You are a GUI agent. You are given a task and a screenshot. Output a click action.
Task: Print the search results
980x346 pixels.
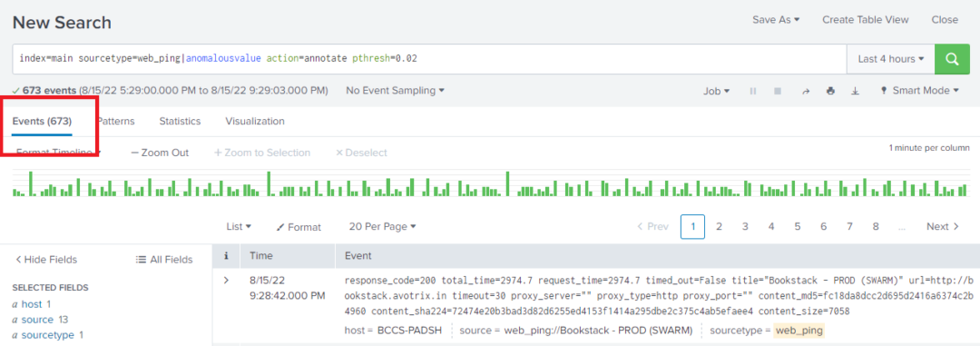coord(830,91)
